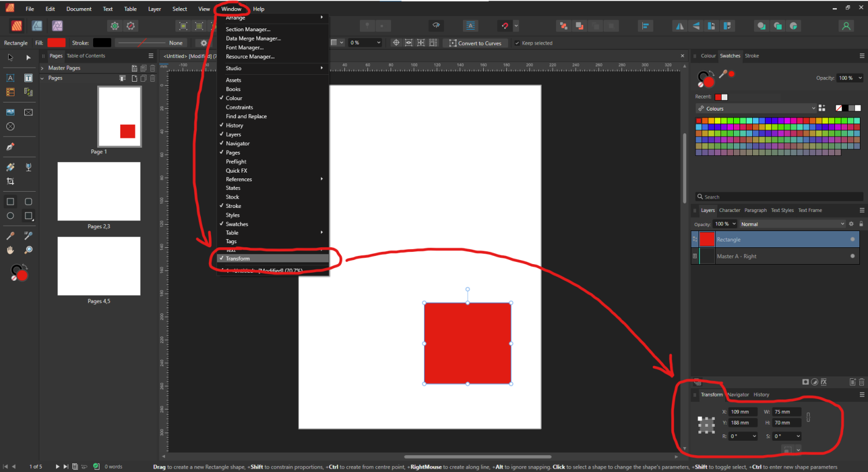The height and width of the screenshot is (472, 868).
Task: Collapse the Master Pages section
Action: (41, 68)
